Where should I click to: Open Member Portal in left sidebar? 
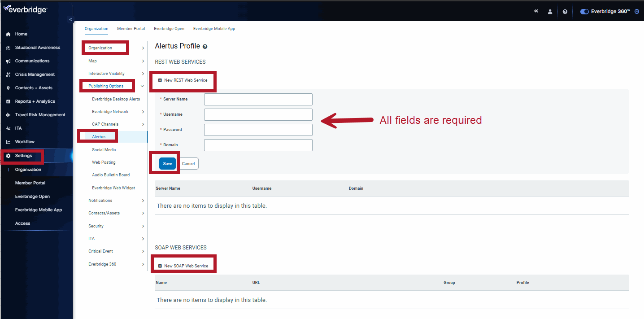click(x=30, y=183)
